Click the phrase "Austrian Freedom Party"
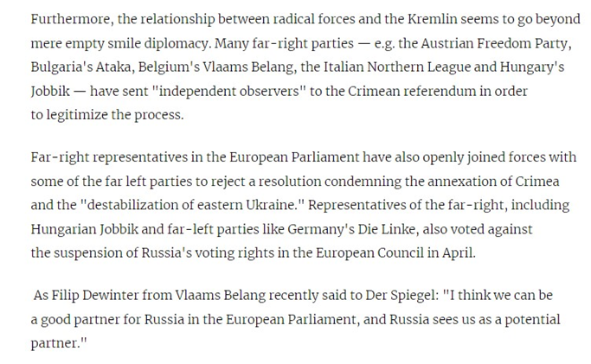 tap(494, 43)
